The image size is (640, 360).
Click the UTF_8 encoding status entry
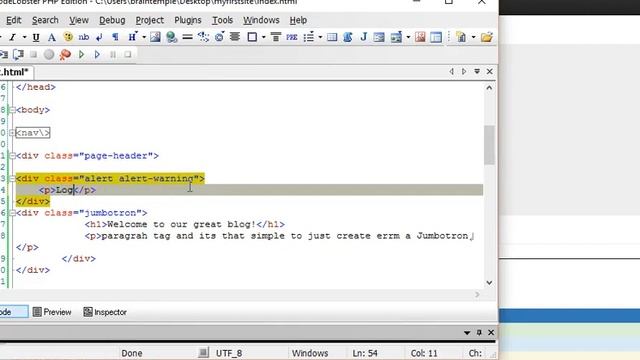pos(229,353)
